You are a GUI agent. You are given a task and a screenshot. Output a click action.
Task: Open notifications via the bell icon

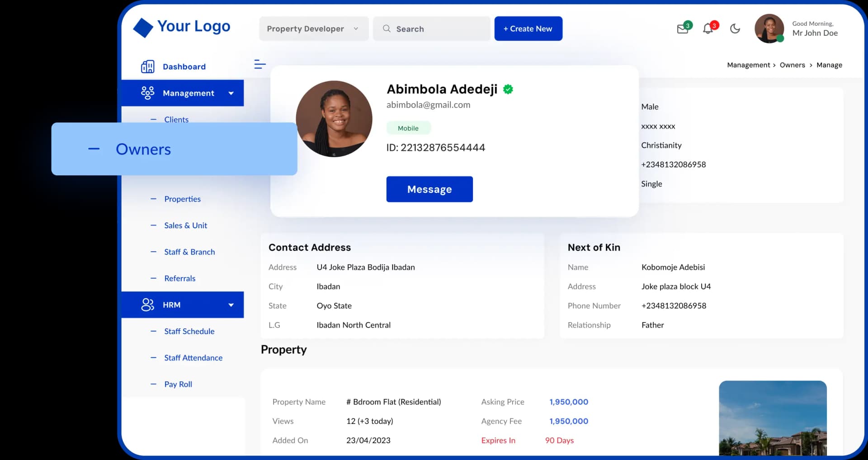pyautogui.click(x=708, y=28)
